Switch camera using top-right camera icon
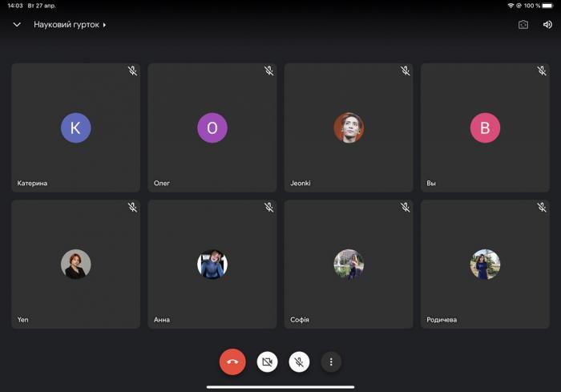This screenshot has width=561, height=392. tap(523, 25)
